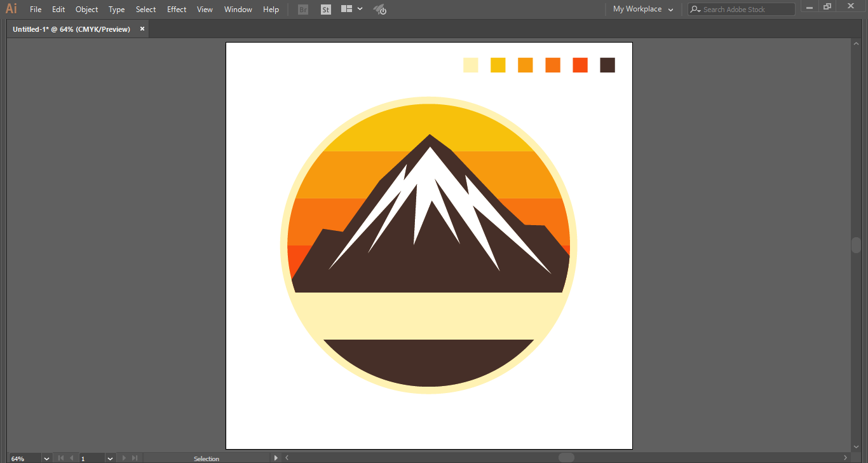The image size is (868, 463).
Task: Open Adobe Bridge via the Br icon
Action: pyautogui.click(x=303, y=10)
